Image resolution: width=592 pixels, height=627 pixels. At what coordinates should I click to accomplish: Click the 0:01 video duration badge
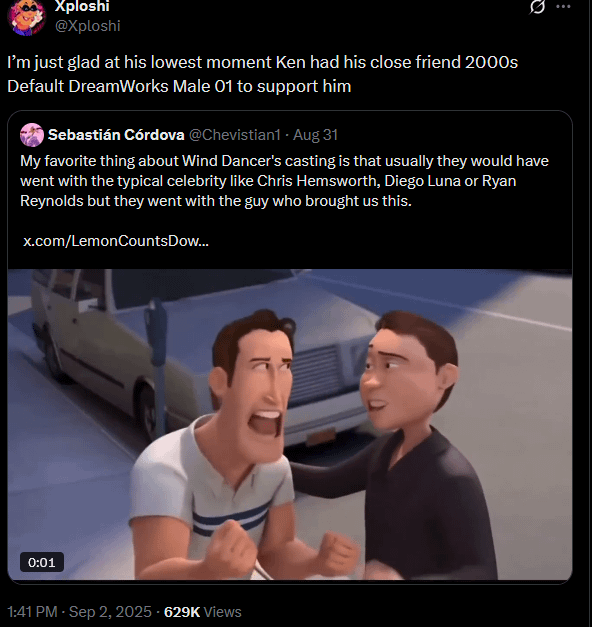click(42, 562)
